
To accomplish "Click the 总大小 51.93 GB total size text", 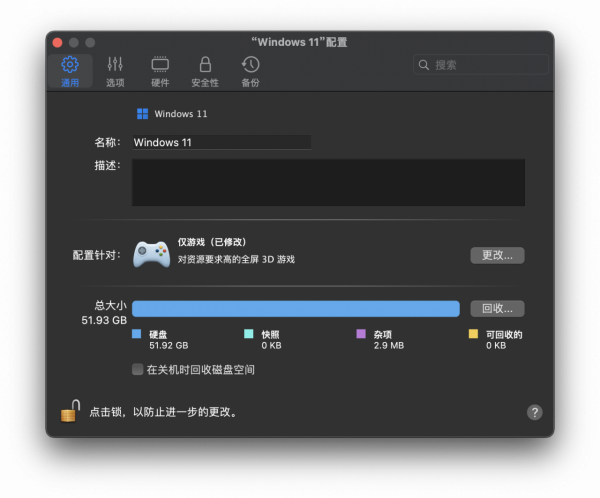I will point(104,313).
